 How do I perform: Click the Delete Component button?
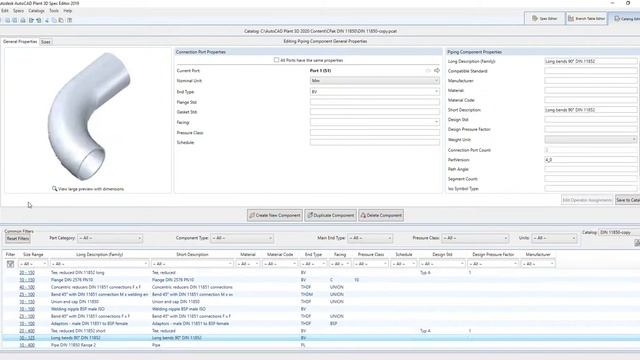coord(381,215)
